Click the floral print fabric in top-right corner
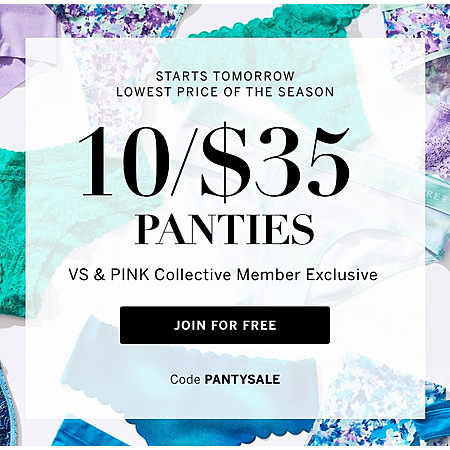 click(417, 20)
